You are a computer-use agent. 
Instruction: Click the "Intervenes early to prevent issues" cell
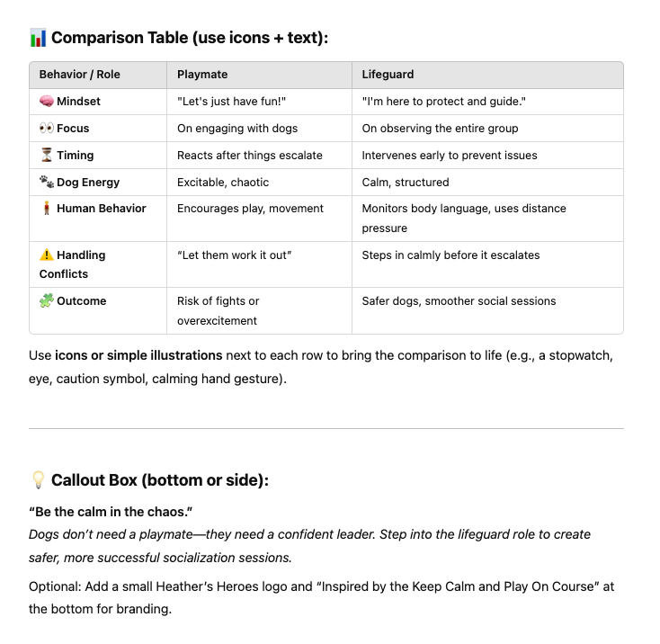point(450,156)
